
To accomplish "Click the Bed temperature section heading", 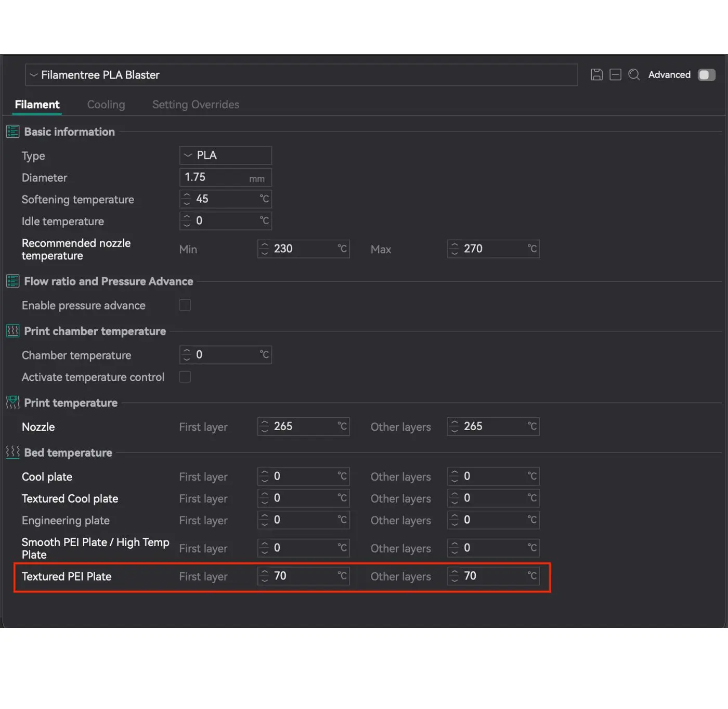I will point(68,453).
